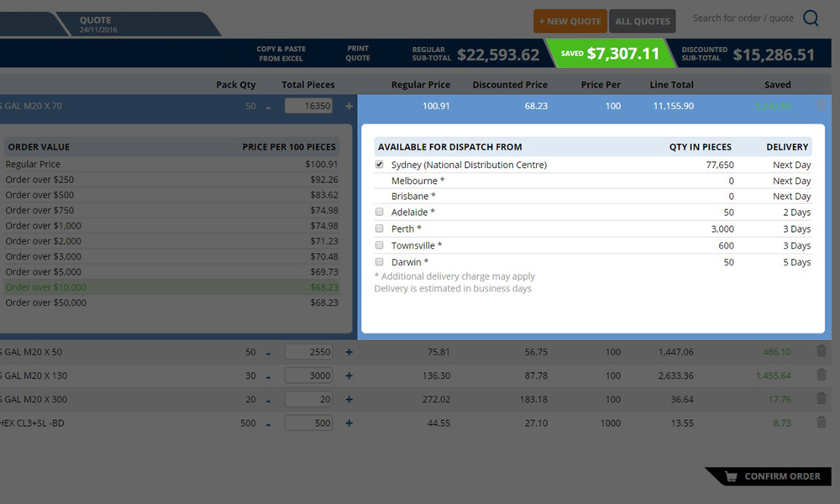Decrease quantity for GAL M20 X 50

pyautogui.click(x=268, y=353)
